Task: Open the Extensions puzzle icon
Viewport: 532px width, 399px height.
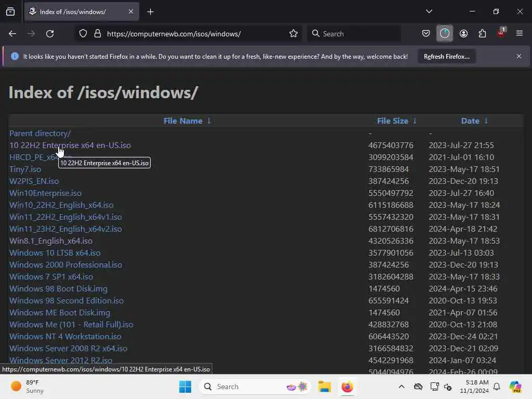Action: [482, 34]
